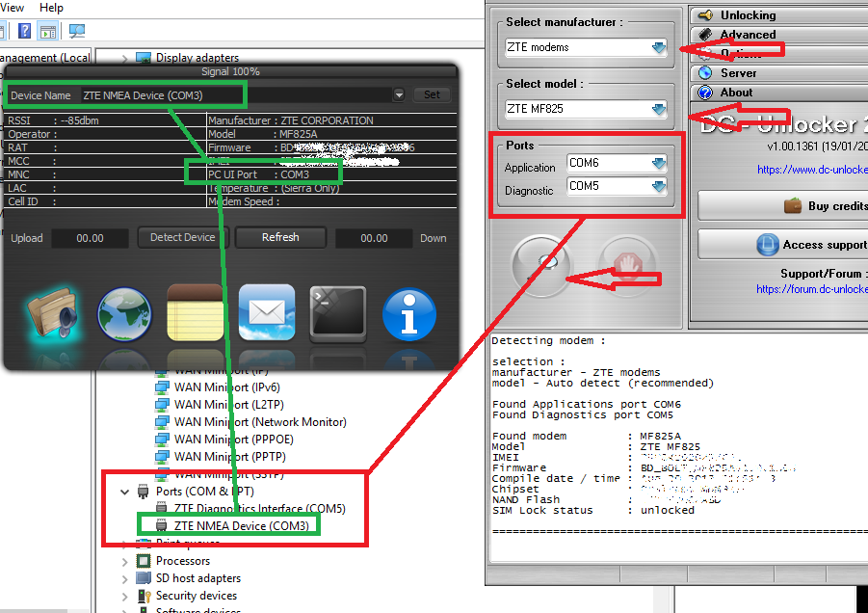Screen dimensions: 868x613
Task: Click the 'RSSI : -85dbm' row
Action: point(105,120)
